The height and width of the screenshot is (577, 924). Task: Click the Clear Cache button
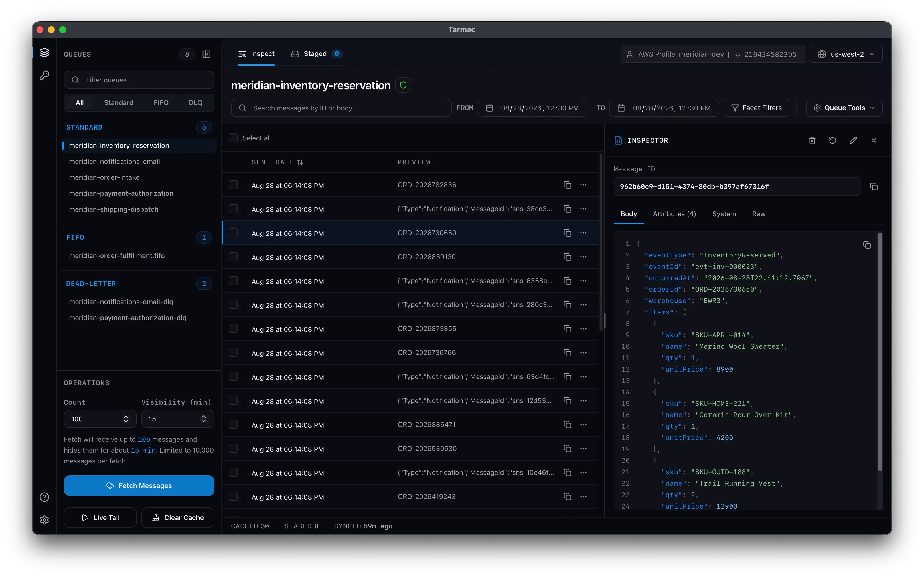(178, 517)
